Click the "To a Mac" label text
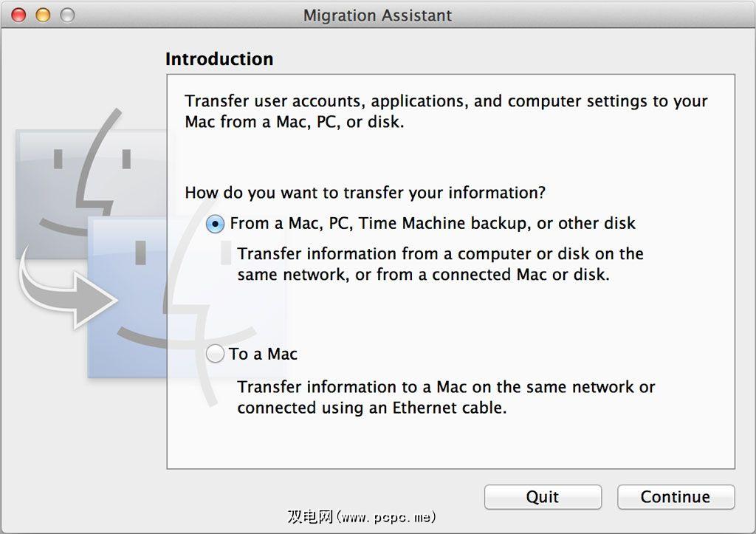 (x=263, y=355)
